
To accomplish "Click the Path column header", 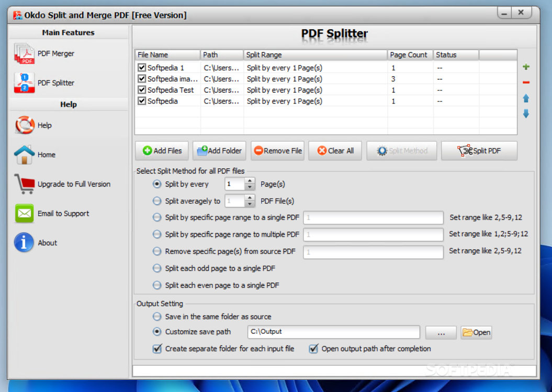I will (x=222, y=55).
